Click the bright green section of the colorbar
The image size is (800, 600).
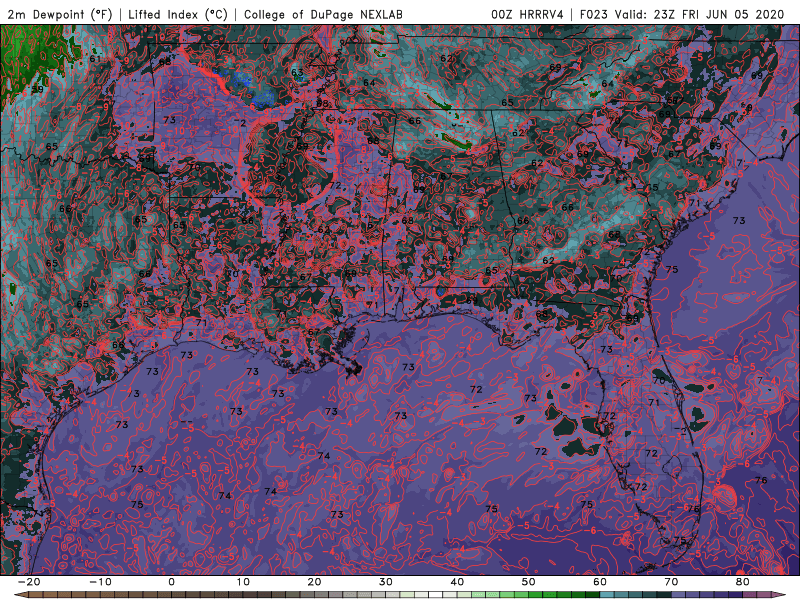pyautogui.click(x=536, y=595)
